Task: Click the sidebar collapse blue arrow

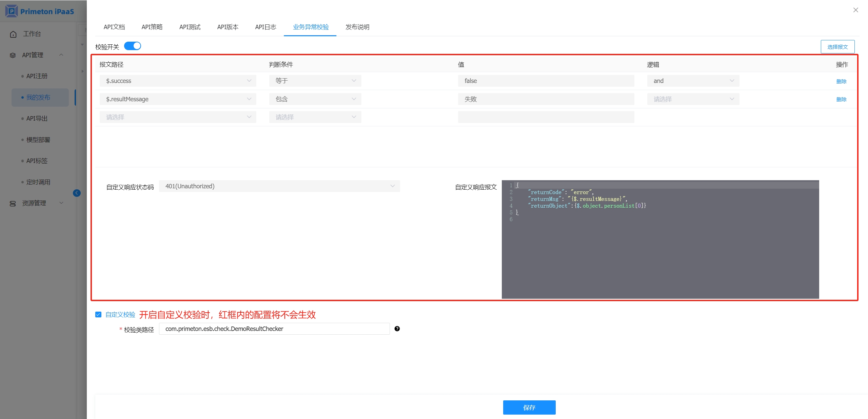Action: (77, 193)
